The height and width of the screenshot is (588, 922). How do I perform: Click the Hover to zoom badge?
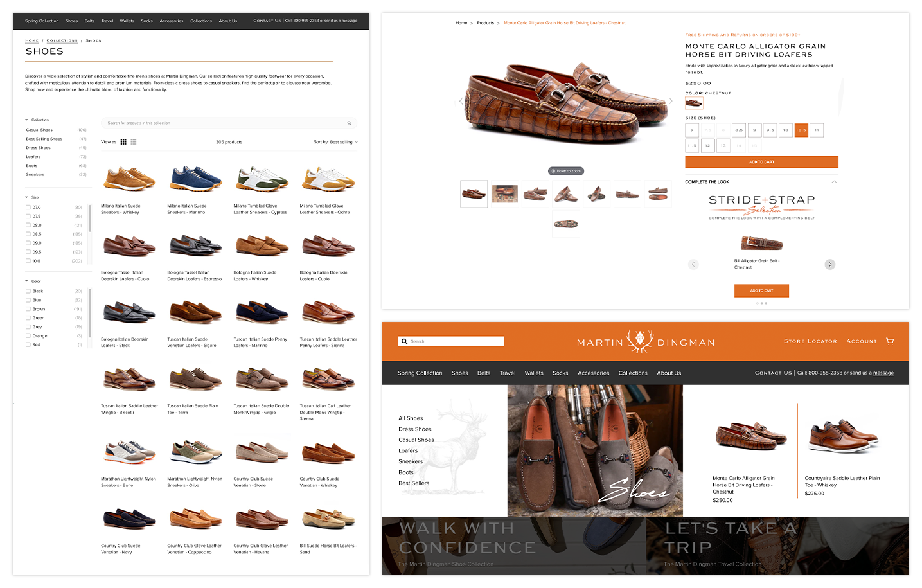[x=566, y=171]
